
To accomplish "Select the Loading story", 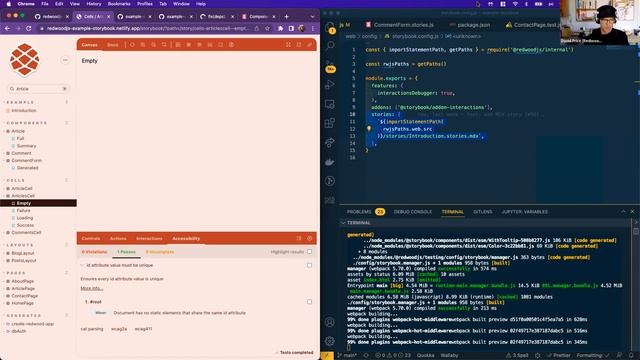I will pyautogui.click(x=25, y=218).
